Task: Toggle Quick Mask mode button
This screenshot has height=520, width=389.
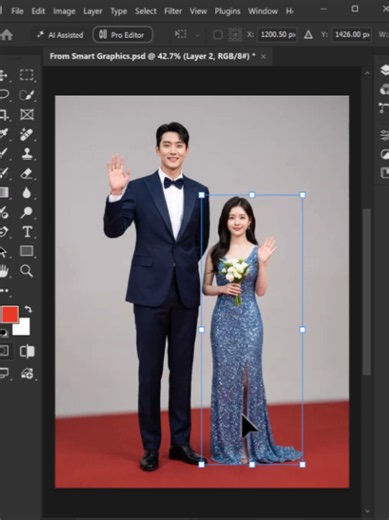Action: click(4, 351)
